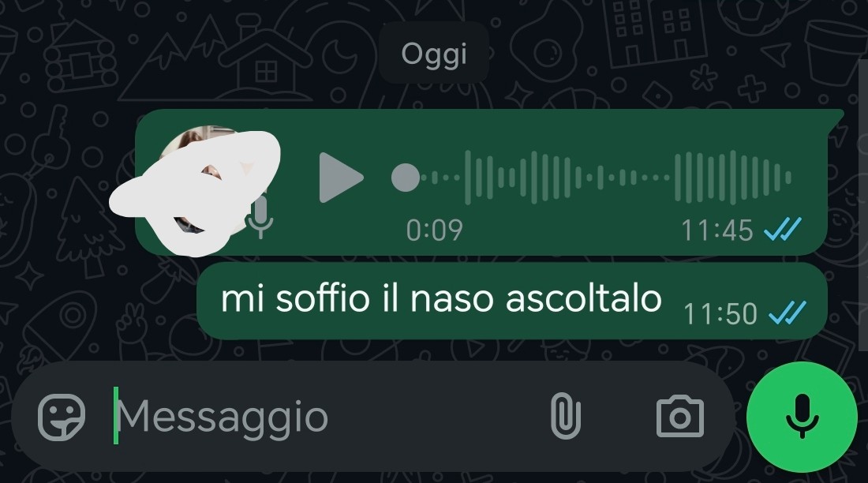868x483 pixels.
Task: Tap the 11:50 timestamp on text message
Action: 720,313
